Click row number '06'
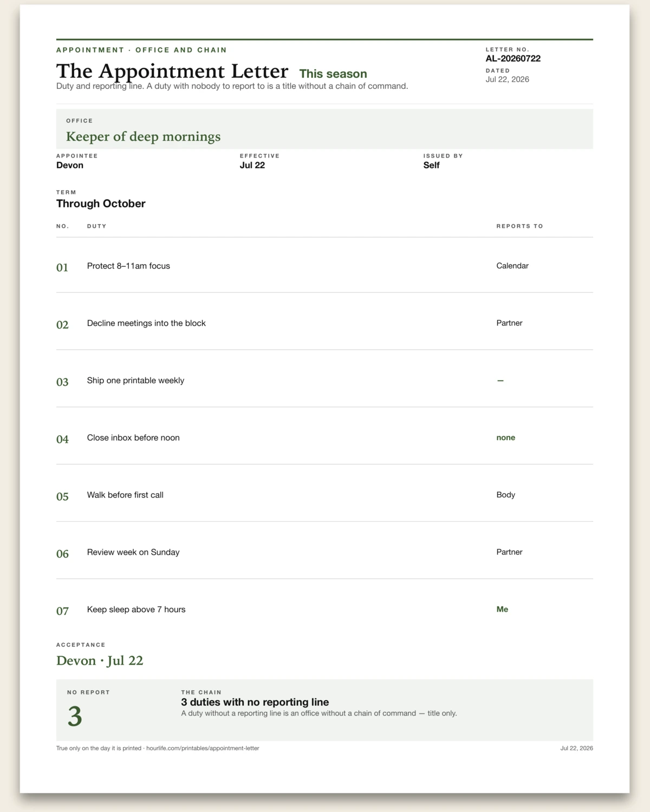Image resolution: width=650 pixels, height=812 pixels. coord(62,554)
